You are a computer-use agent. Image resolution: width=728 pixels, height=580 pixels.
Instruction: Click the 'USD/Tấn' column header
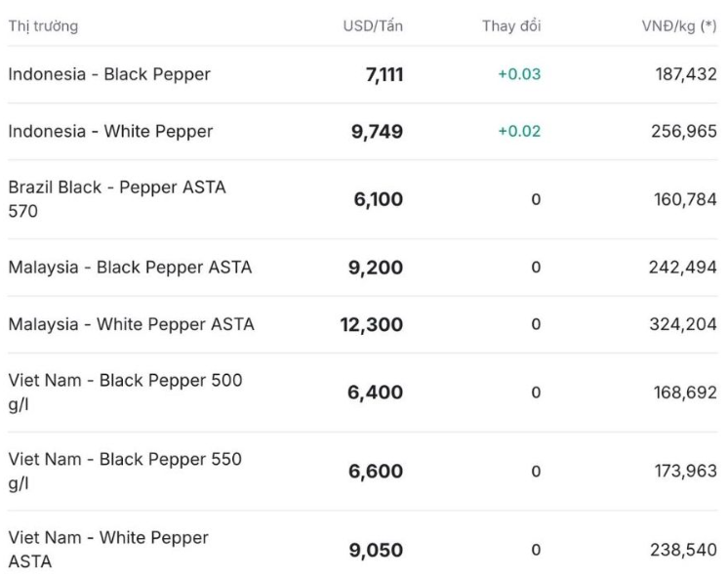tap(372, 26)
